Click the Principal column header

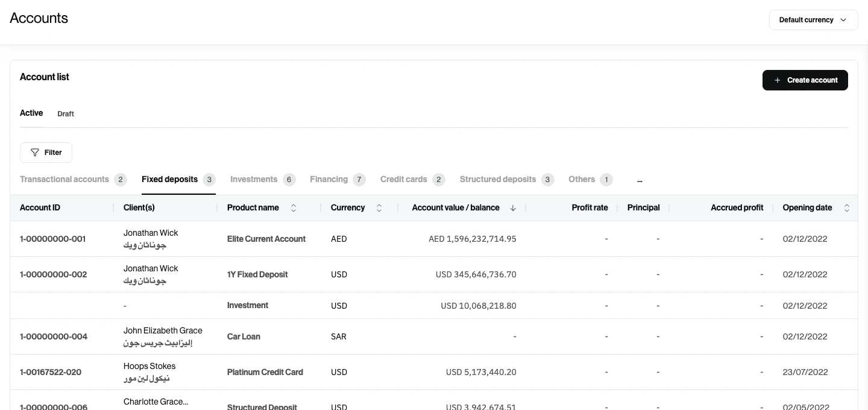[643, 207]
